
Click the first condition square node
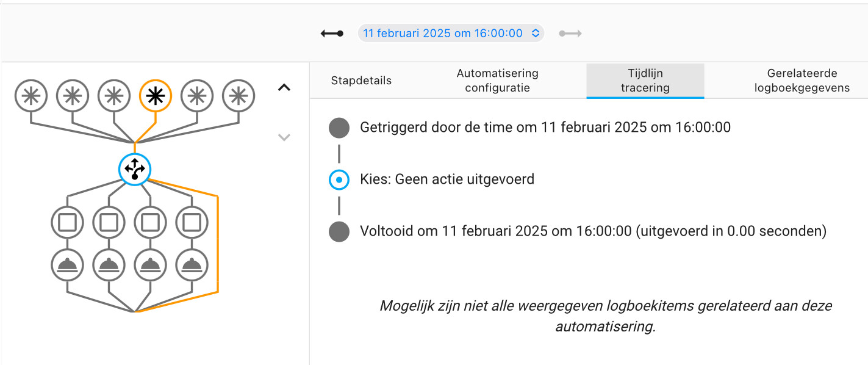67,223
